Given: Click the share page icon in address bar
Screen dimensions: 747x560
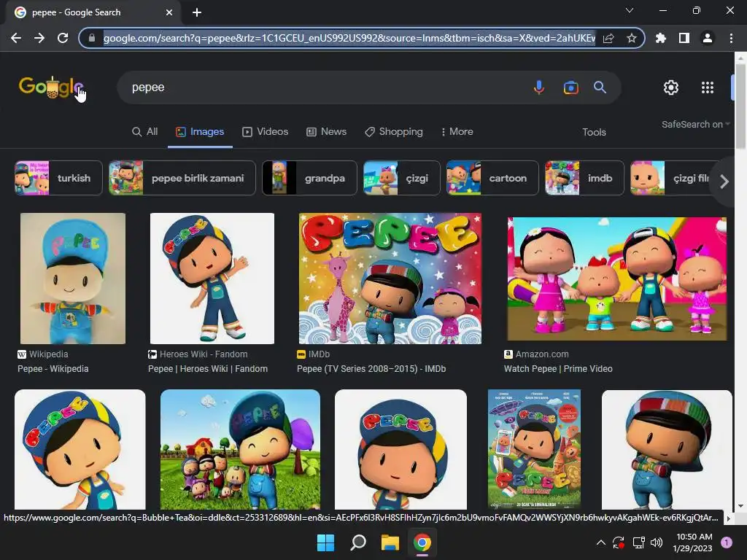Looking at the screenshot, I should tap(608, 38).
